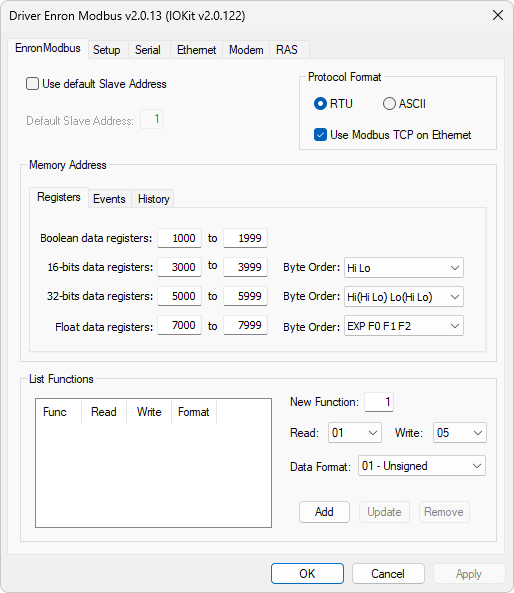Click the Format column header
This screenshot has height=593, width=514.
194,412
